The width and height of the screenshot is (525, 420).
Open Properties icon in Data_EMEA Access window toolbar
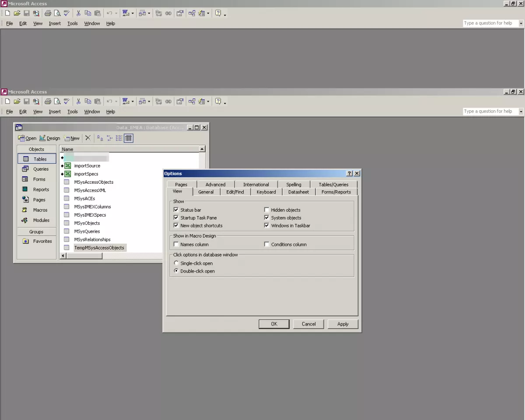coord(180,101)
